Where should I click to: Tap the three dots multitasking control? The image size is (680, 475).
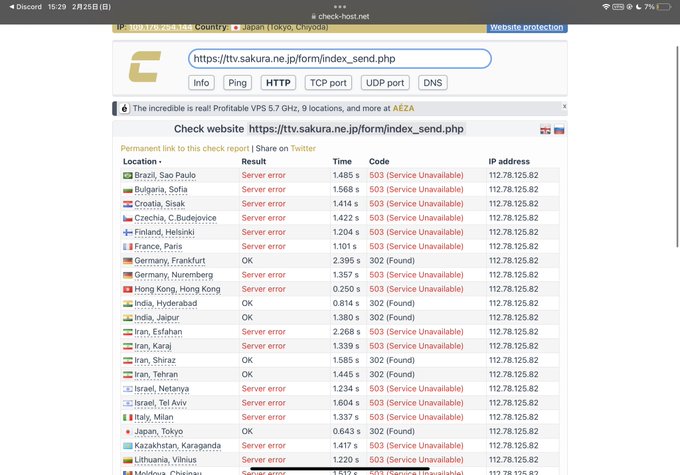[340, 7]
